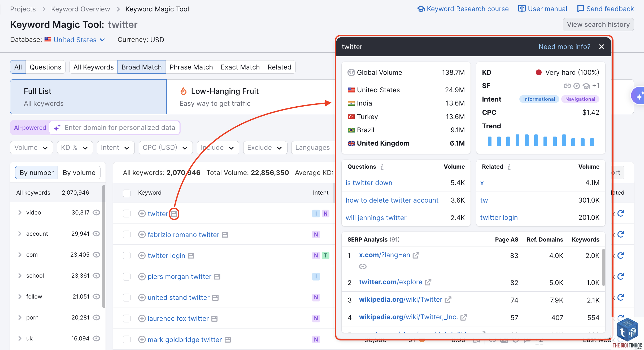The height and width of the screenshot is (350, 644).
Task: Click the Questions info icon
Action: tap(382, 167)
